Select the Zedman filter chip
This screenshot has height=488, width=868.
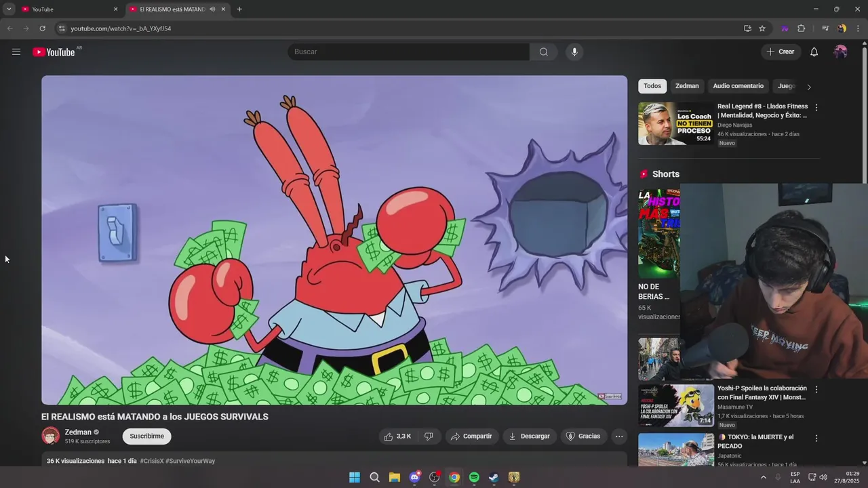click(687, 86)
